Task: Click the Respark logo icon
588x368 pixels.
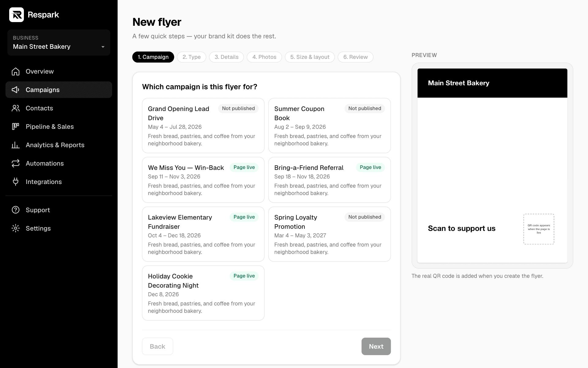Action: pos(17,15)
